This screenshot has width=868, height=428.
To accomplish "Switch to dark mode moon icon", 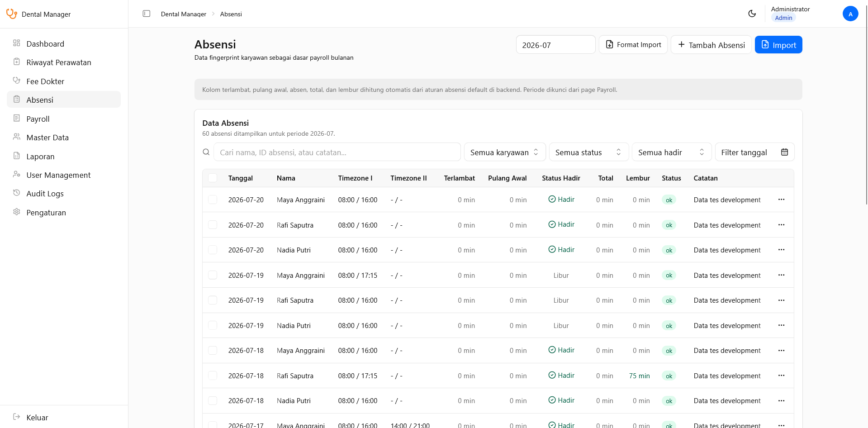I will (x=752, y=14).
